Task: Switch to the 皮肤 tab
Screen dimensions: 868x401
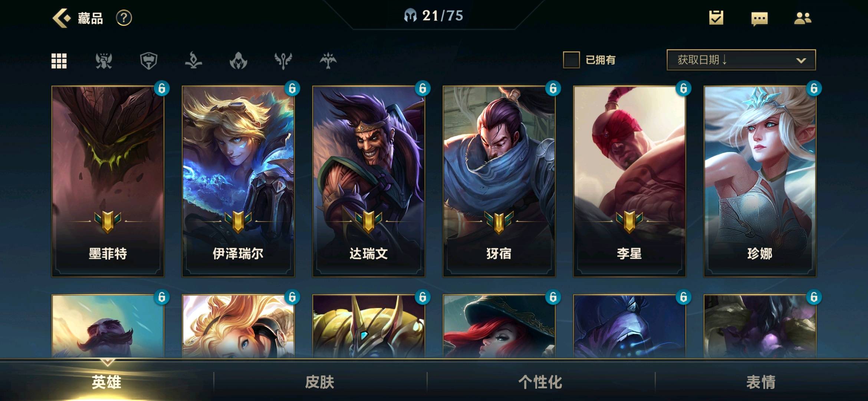Action: coord(320,382)
